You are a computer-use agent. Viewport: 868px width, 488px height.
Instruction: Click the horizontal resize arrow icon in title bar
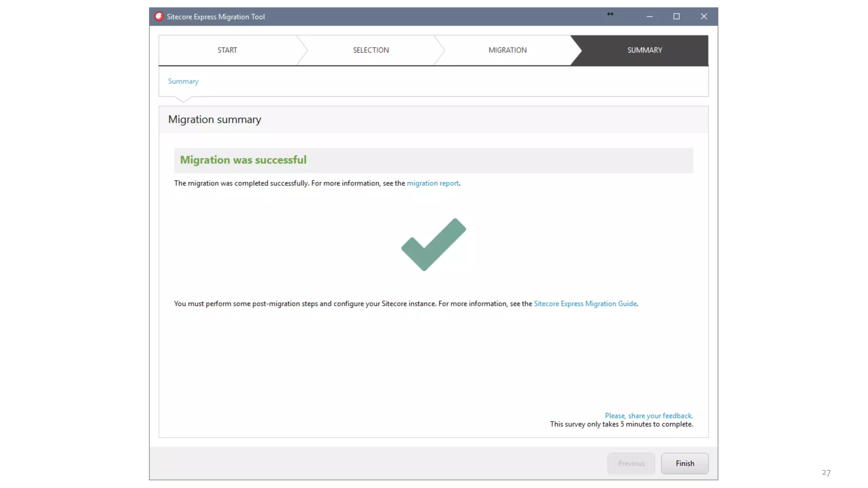click(610, 14)
